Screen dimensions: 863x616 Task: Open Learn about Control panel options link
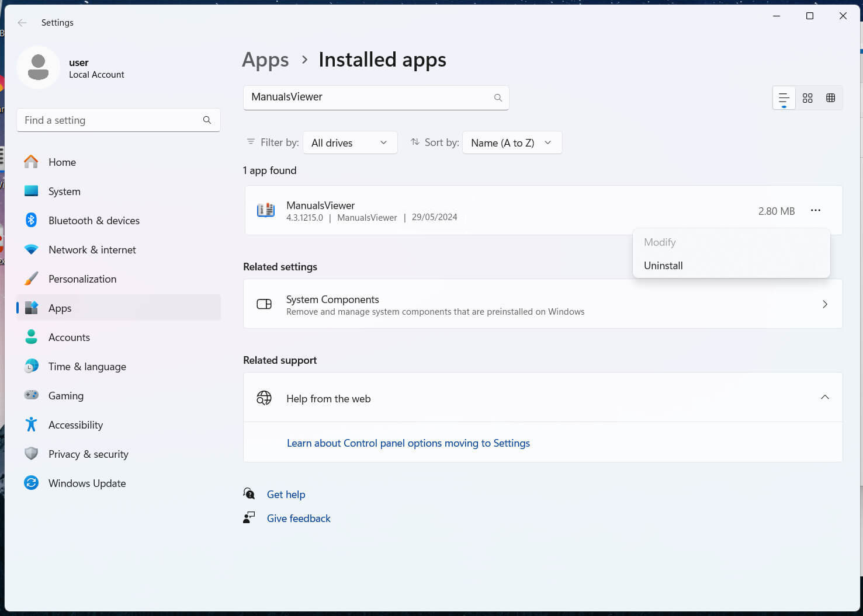tap(408, 443)
